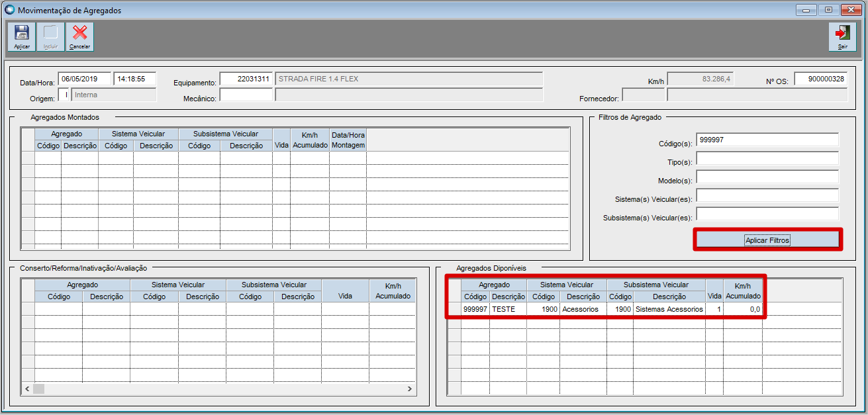Click the Código(s) filter field

point(767,140)
